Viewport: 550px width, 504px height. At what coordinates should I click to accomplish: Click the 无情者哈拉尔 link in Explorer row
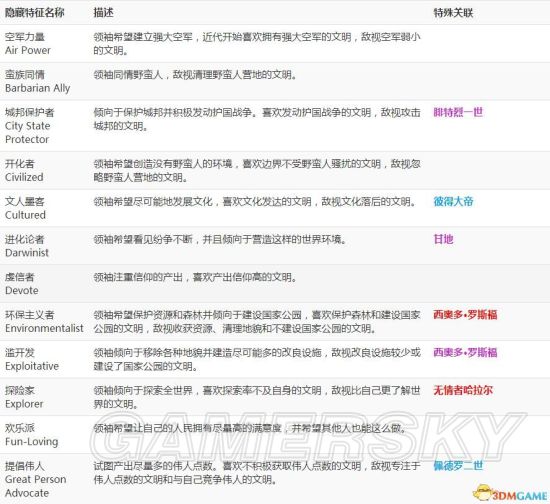463,390
